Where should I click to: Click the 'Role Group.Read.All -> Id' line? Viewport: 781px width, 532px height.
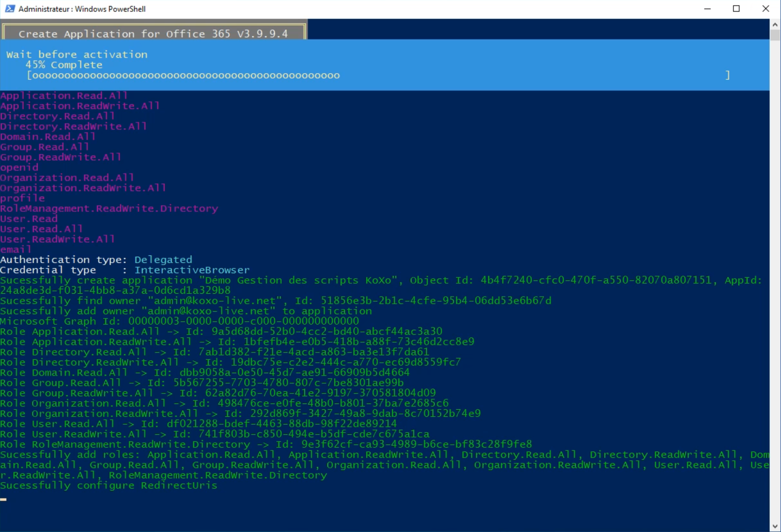click(x=202, y=383)
